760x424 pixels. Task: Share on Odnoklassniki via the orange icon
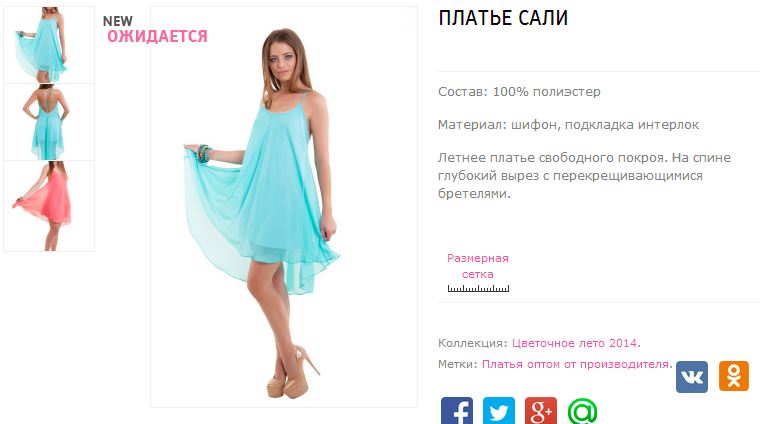(734, 376)
